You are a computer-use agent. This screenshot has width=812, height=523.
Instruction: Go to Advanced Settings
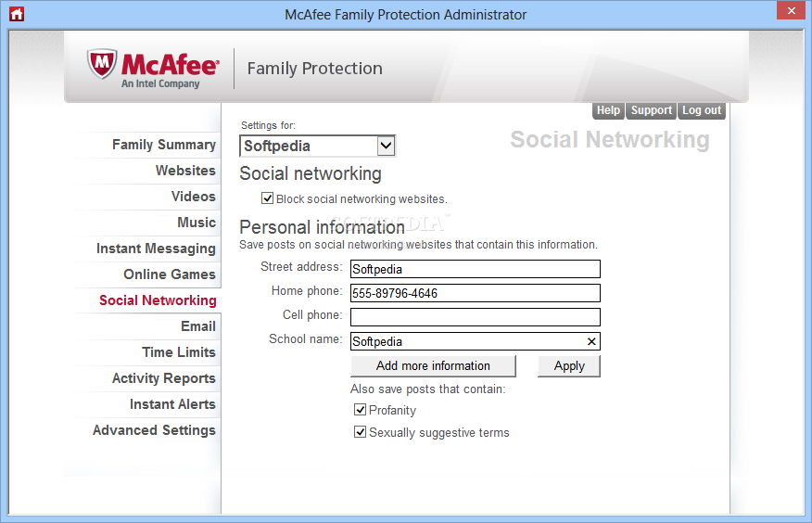(154, 430)
